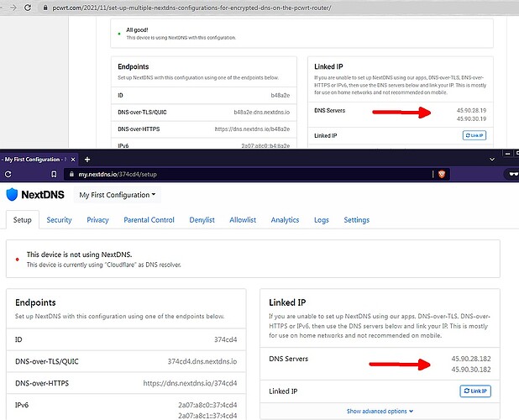Click the bookmark icon in Brave toolbar
This screenshot has width=519, height=420.
pos(54,174)
